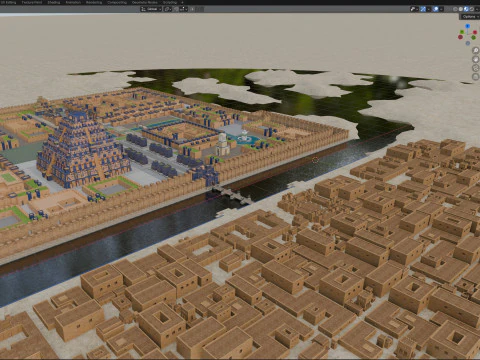Toggle viewport overlays display
The width and height of the screenshot is (480, 360).
click(435, 9)
